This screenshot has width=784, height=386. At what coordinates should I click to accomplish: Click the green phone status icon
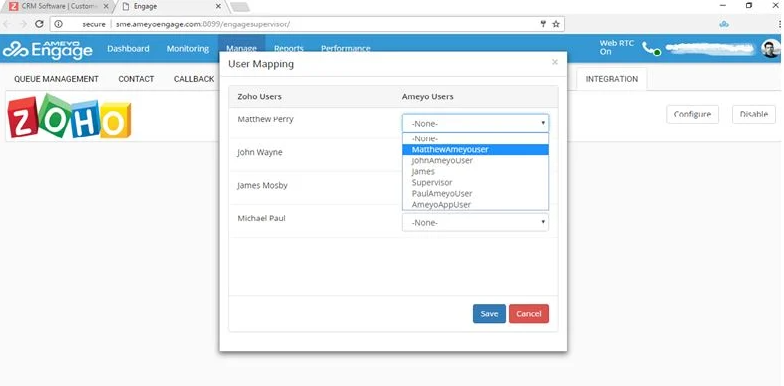[x=651, y=49]
